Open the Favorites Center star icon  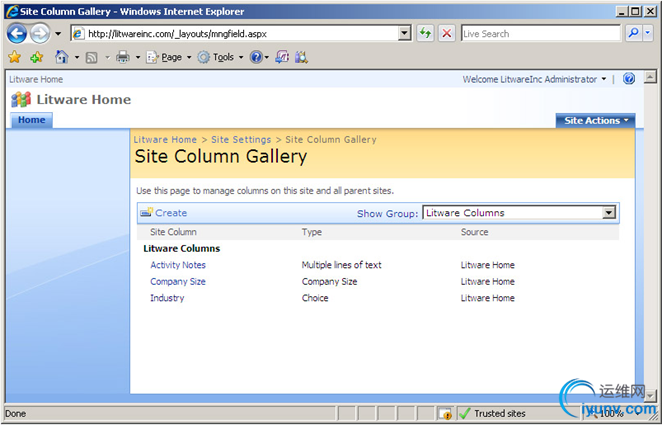pos(15,57)
